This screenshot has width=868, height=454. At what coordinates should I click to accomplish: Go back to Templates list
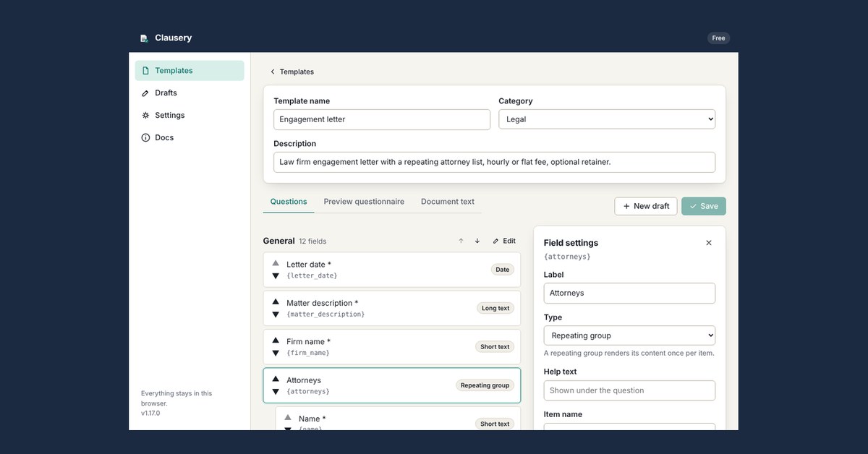click(292, 72)
